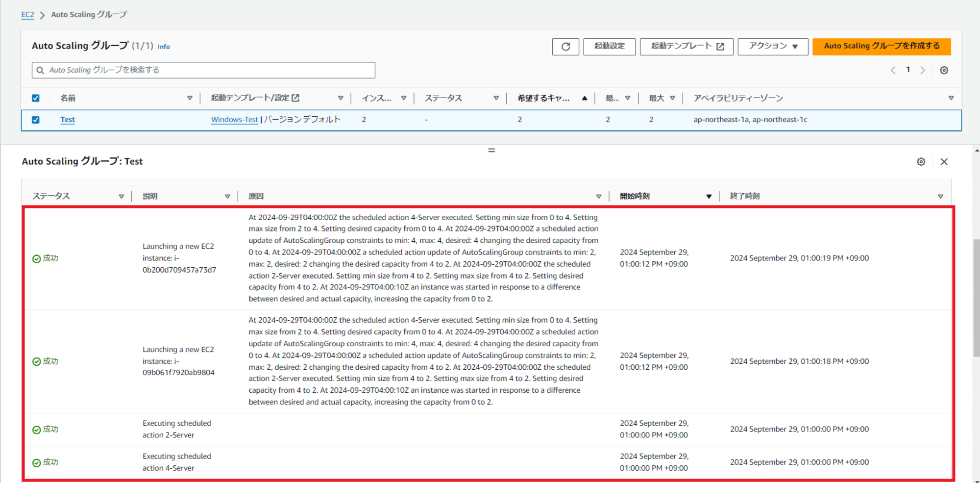Click availability zones ap-northeast-1a, ap-northeast-1c cell

750,120
